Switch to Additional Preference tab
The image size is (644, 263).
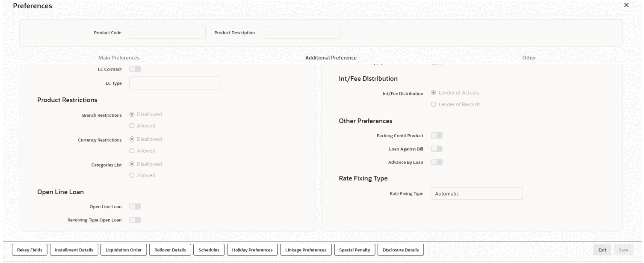point(331,58)
